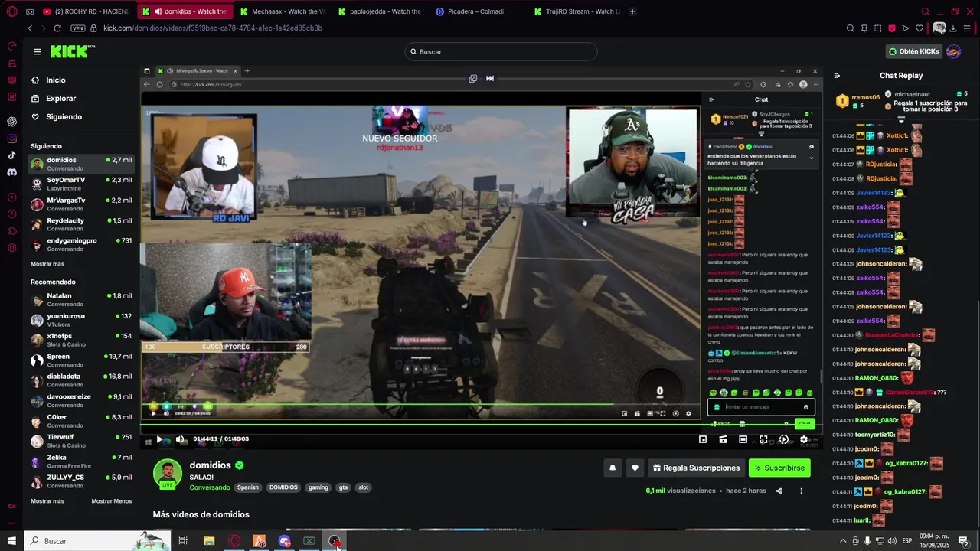Screen dimensions: 980x551
Task: Toggle the VPN badge in address bar
Action: coord(77,28)
